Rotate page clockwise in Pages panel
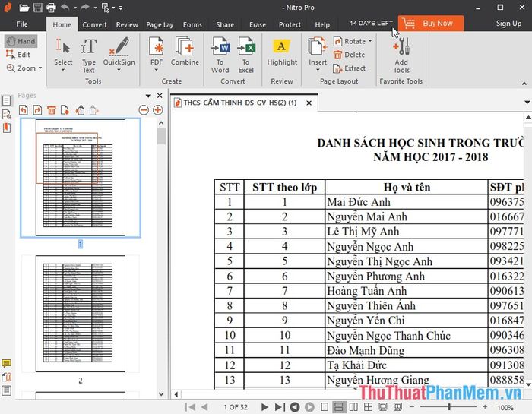 [37, 110]
